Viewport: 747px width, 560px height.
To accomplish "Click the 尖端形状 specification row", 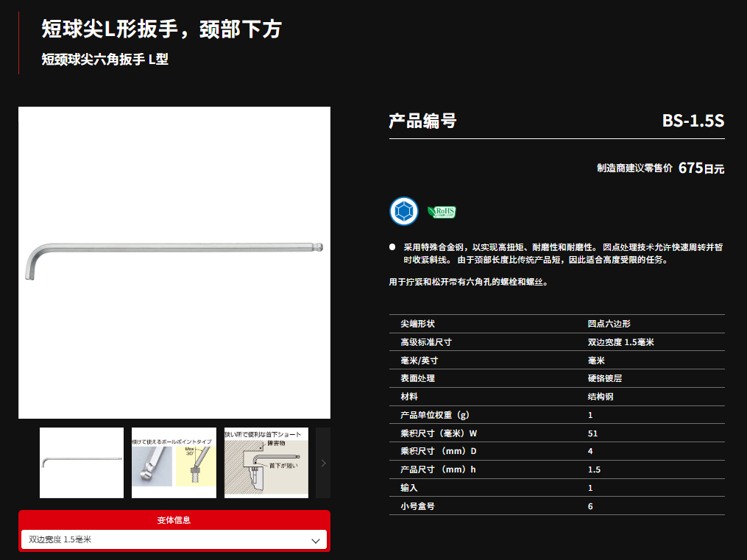I will click(x=556, y=324).
